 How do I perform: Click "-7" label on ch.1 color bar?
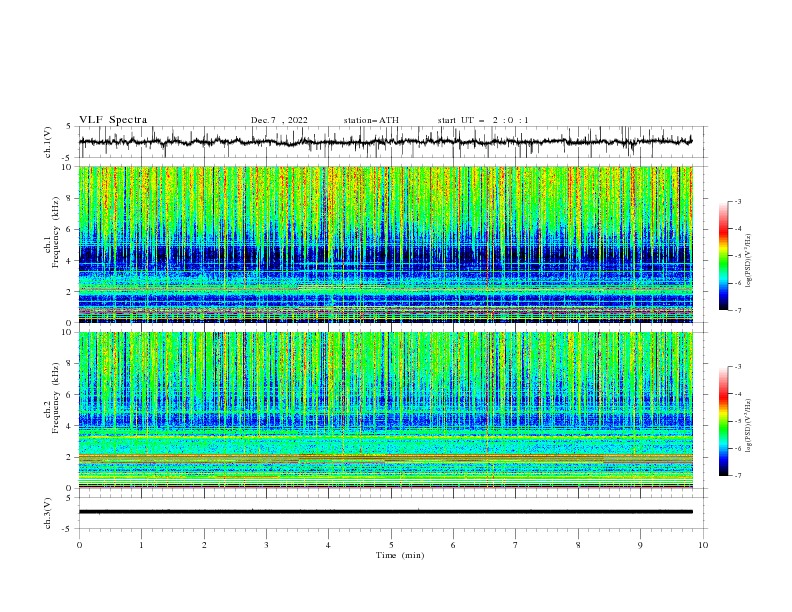click(x=738, y=310)
